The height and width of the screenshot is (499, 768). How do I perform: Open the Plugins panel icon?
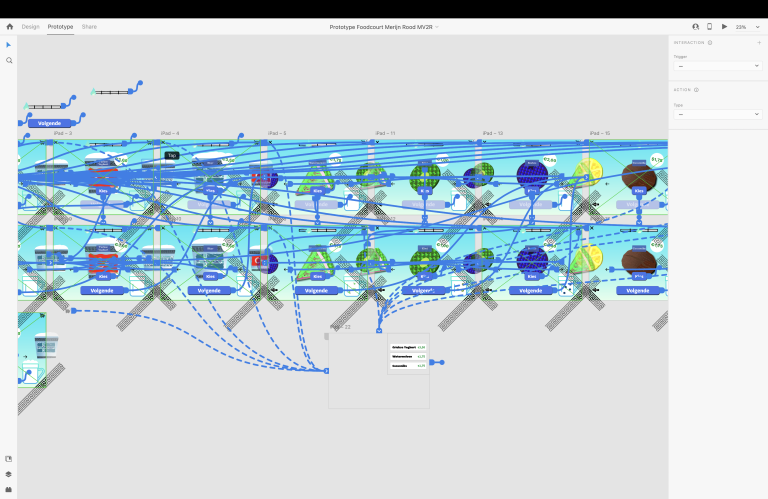[9, 489]
